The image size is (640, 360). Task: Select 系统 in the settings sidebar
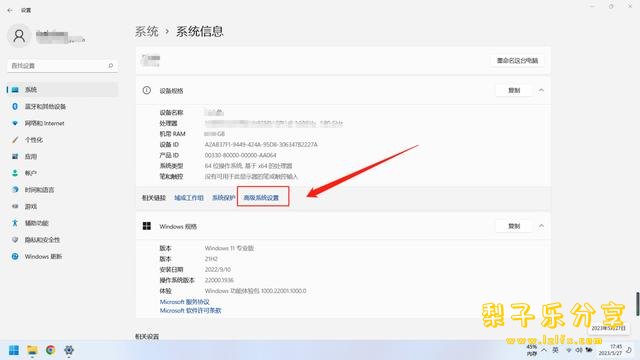click(x=62, y=89)
